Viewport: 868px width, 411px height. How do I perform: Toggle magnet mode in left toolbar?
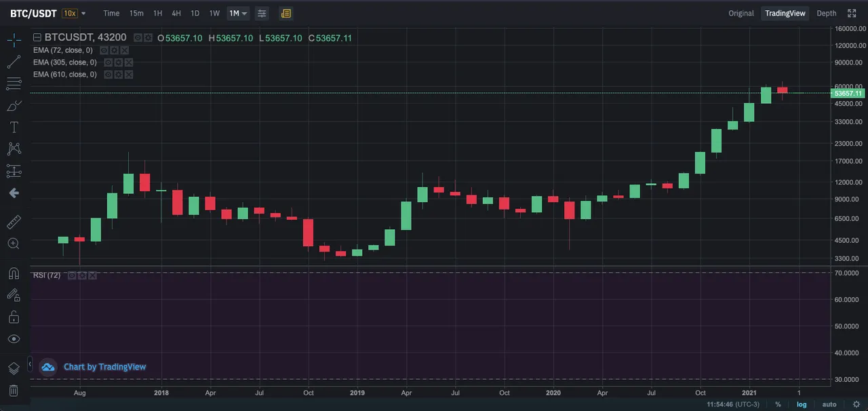tap(14, 273)
